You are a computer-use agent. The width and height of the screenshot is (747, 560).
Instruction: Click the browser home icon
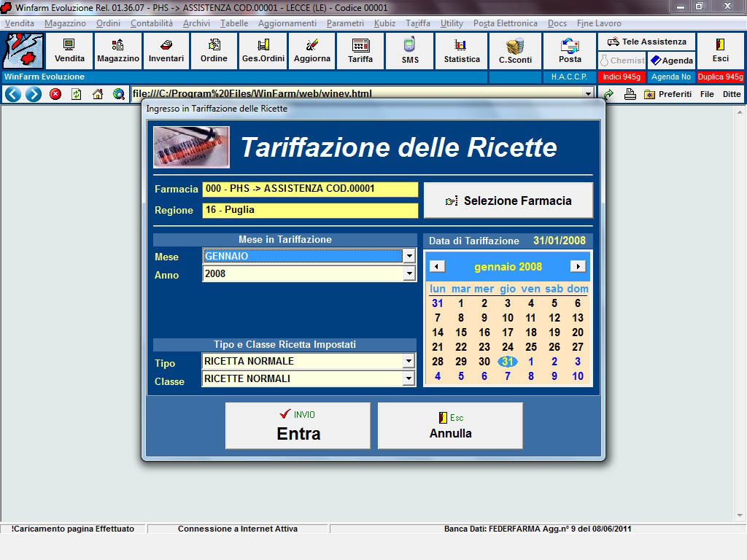(x=98, y=94)
